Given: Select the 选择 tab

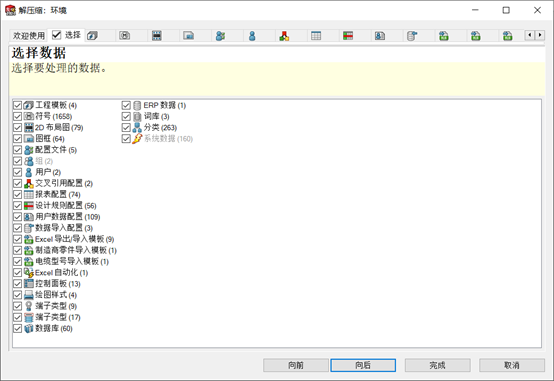Looking at the screenshot, I should 66,35.
